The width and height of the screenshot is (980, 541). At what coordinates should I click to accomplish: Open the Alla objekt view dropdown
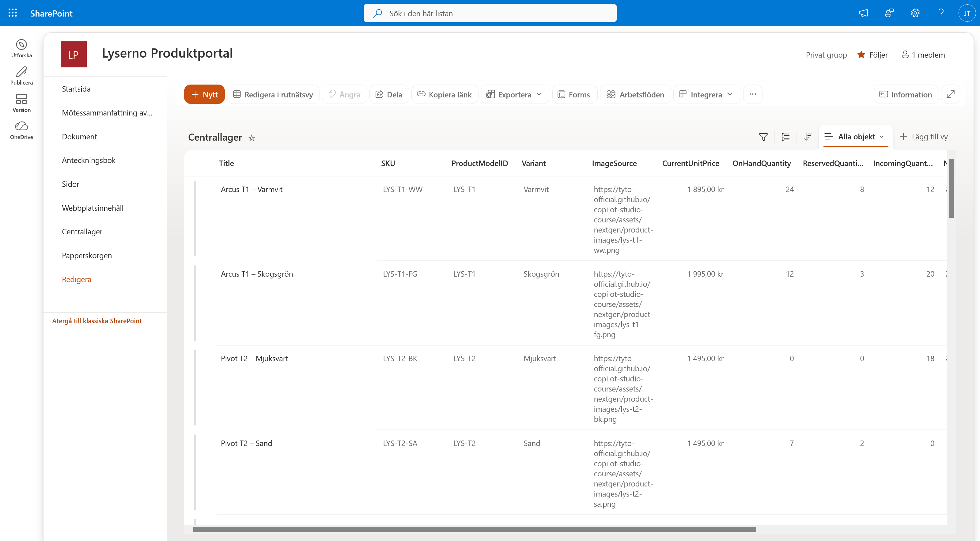(x=854, y=137)
